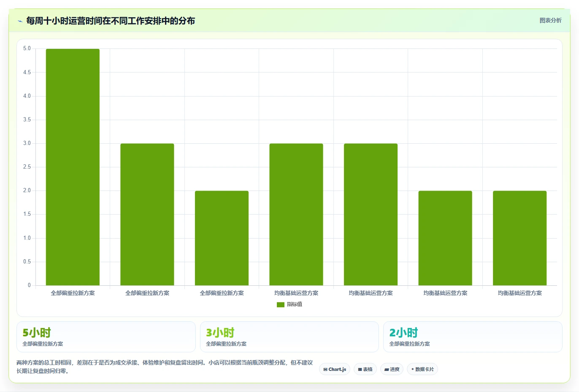
Task: Select the 全部偏重拉新方案 bar reaching 2.0
Action: (x=222, y=238)
